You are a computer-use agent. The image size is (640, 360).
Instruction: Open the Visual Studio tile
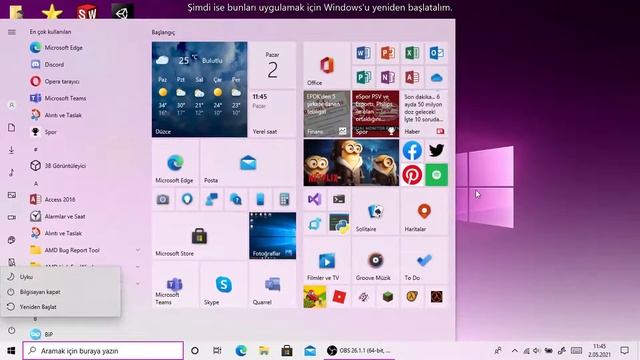[x=314, y=199]
